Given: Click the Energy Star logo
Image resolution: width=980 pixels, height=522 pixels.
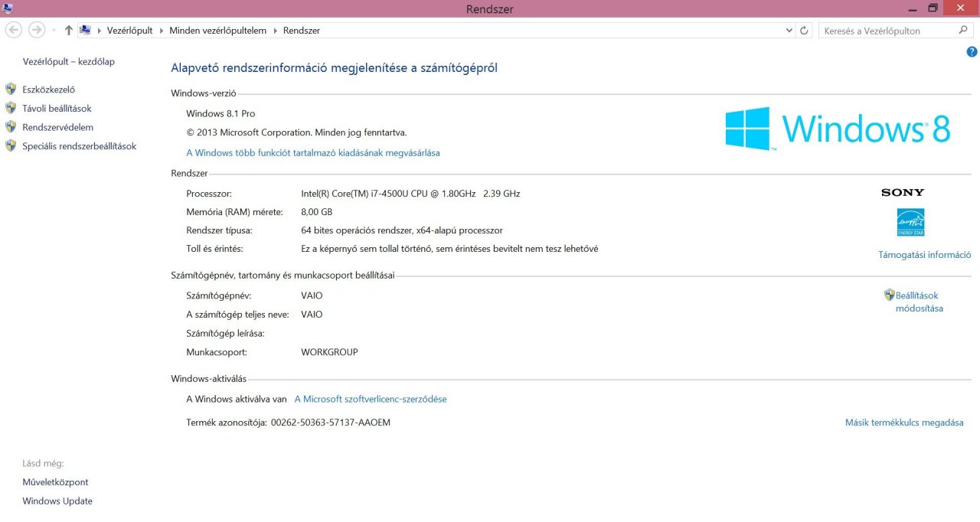Looking at the screenshot, I should click(910, 222).
